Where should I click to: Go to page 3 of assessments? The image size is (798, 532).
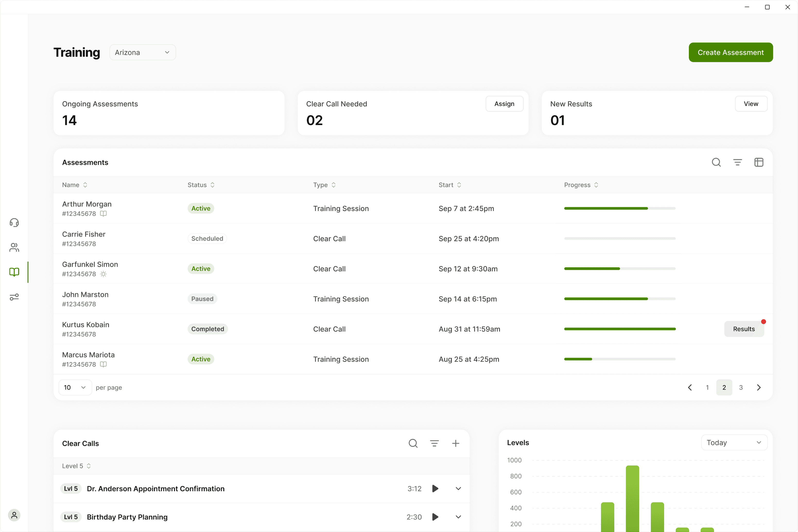(x=741, y=387)
